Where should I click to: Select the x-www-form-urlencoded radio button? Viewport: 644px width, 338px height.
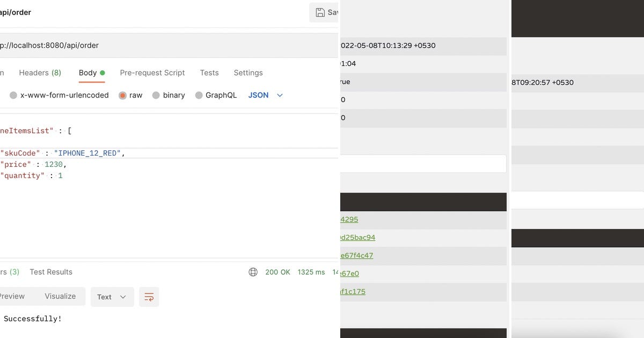point(13,95)
